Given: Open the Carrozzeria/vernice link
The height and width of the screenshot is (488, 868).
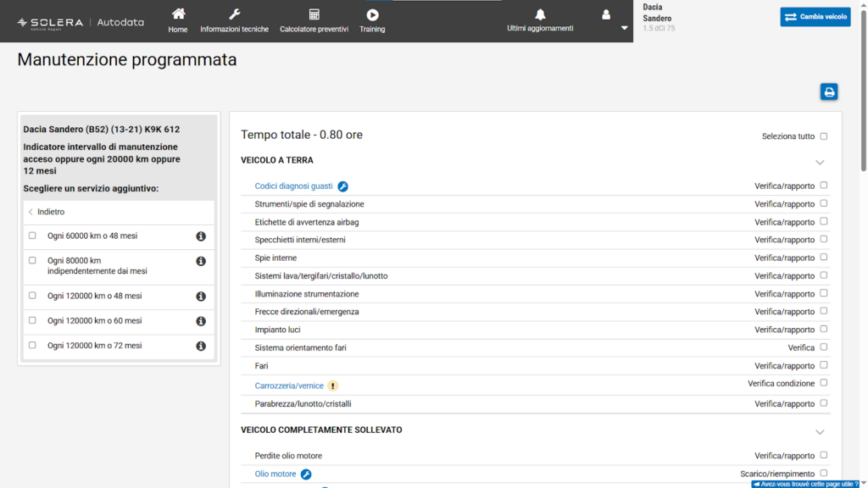Looking at the screenshot, I should [289, 386].
